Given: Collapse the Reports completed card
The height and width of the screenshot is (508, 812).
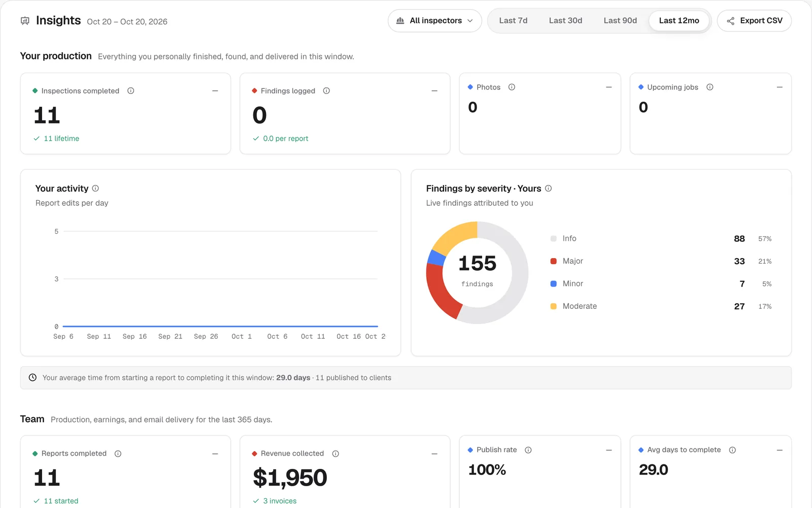Looking at the screenshot, I should [215, 454].
